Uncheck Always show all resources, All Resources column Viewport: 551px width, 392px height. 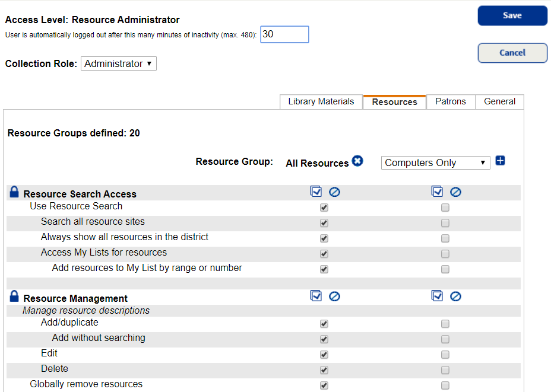pyautogui.click(x=324, y=238)
